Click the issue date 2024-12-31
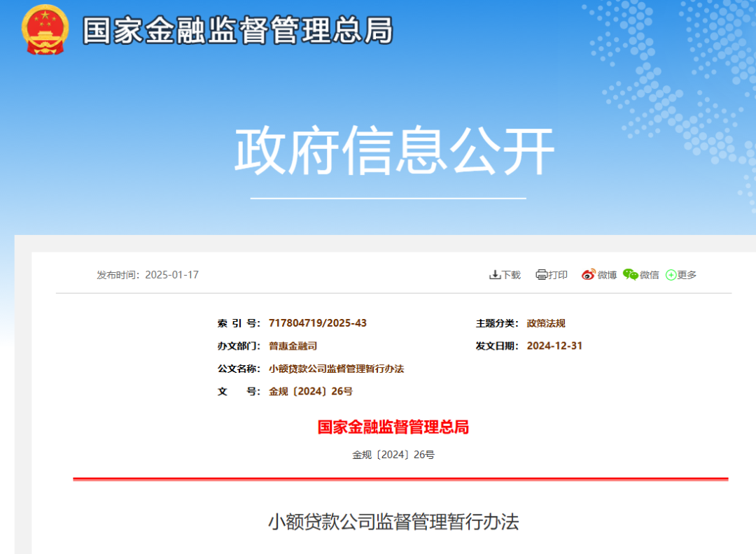Viewport: 756px width, 554px height. 554,346
